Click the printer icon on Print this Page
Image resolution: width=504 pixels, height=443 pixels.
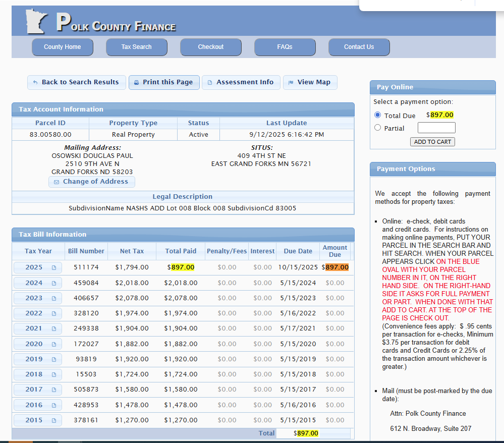pos(136,82)
